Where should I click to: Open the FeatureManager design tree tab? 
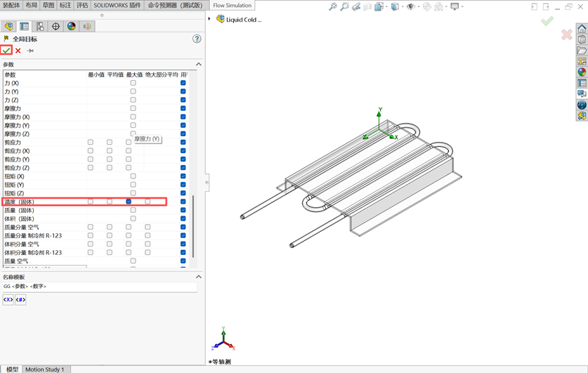click(x=8, y=26)
